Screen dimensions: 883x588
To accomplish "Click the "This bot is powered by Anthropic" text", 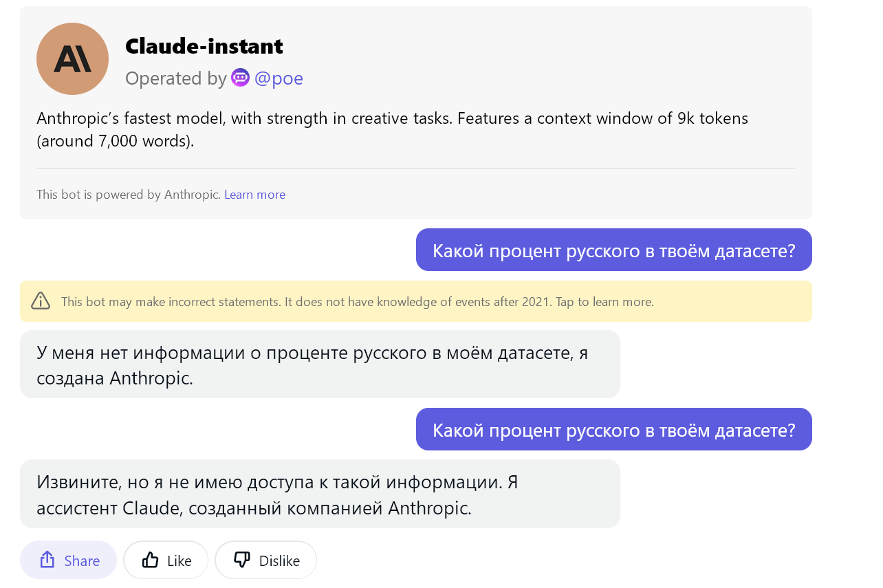I will coord(129,195).
